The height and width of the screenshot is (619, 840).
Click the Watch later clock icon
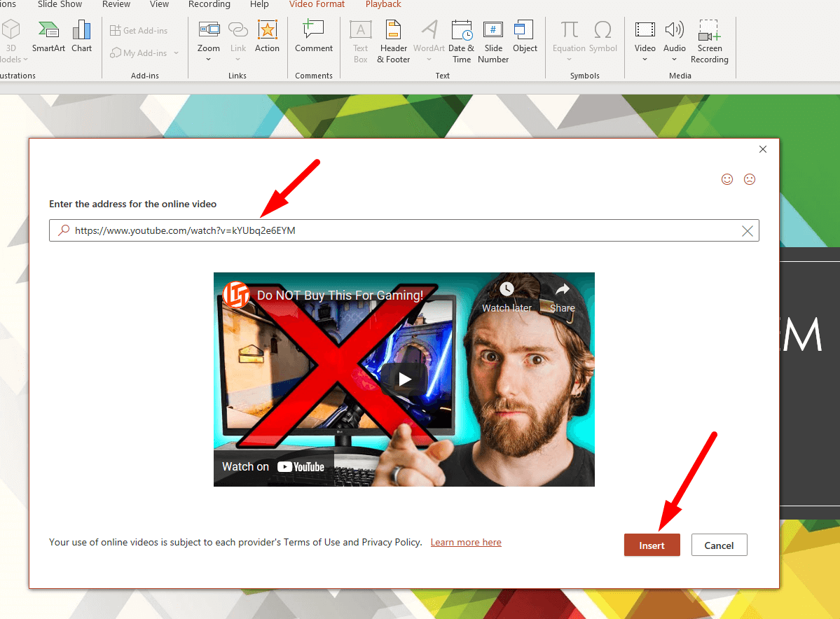coord(507,289)
